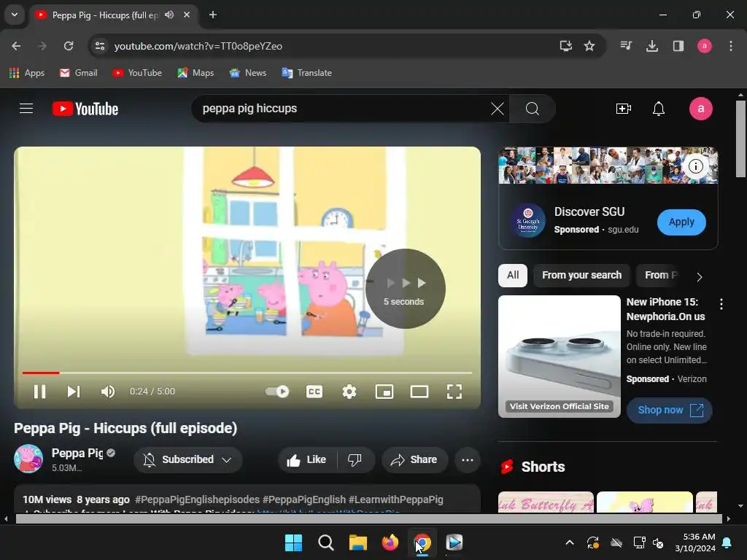Click the Shop now button
Viewport: 747px width, 560px height.
[669, 410]
